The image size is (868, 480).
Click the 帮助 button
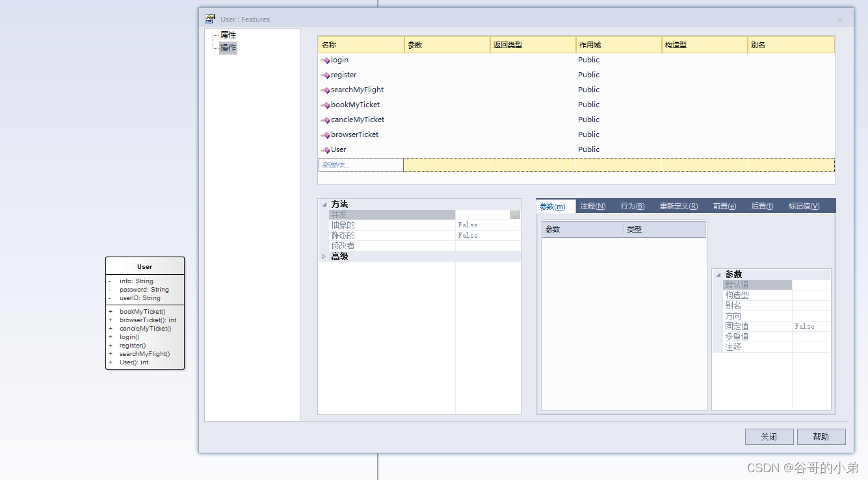pos(821,436)
